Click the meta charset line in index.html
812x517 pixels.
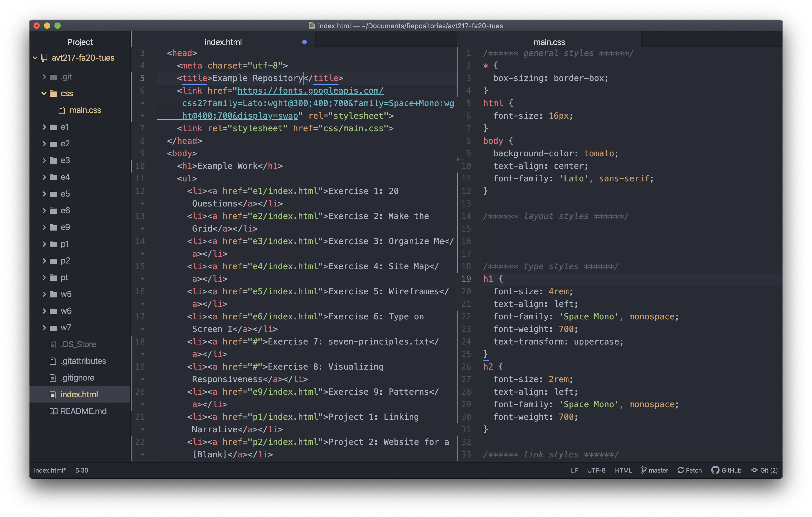pyautogui.click(x=232, y=66)
